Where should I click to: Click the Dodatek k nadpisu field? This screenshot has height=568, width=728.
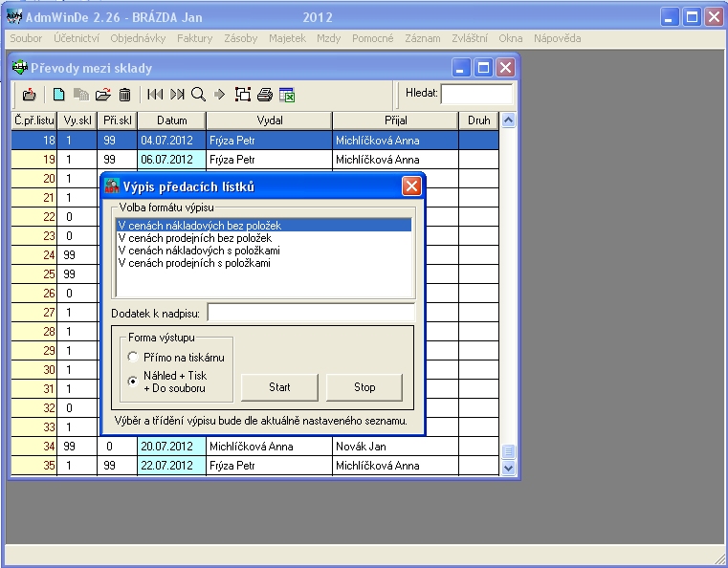311,313
